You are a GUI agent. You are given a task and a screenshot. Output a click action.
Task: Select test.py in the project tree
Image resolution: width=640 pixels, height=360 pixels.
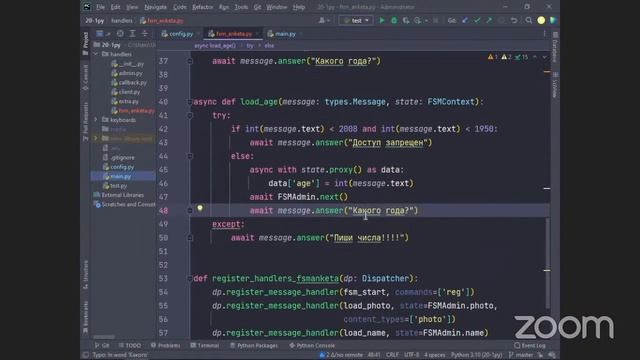115,186
